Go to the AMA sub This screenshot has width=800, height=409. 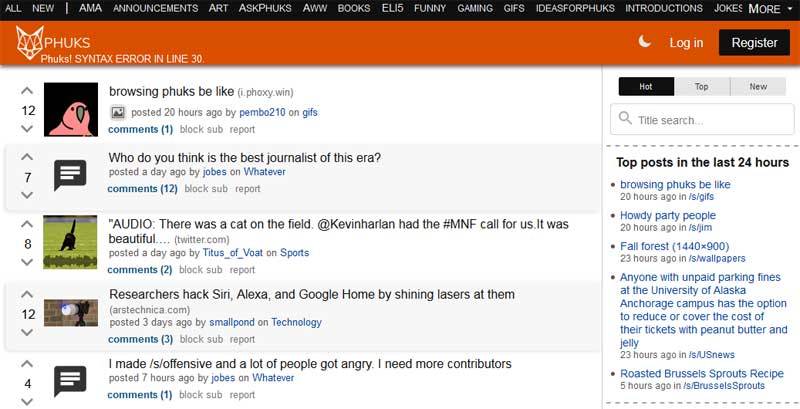click(90, 8)
